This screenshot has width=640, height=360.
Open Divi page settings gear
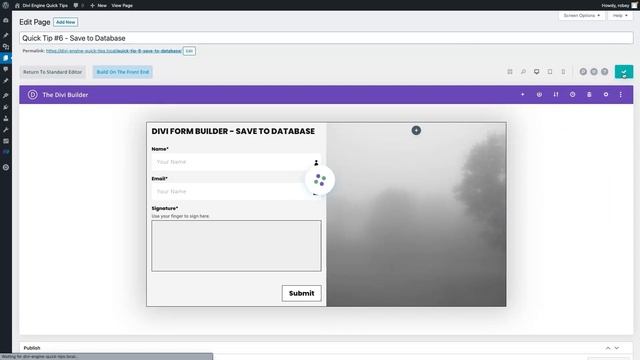[606, 95]
